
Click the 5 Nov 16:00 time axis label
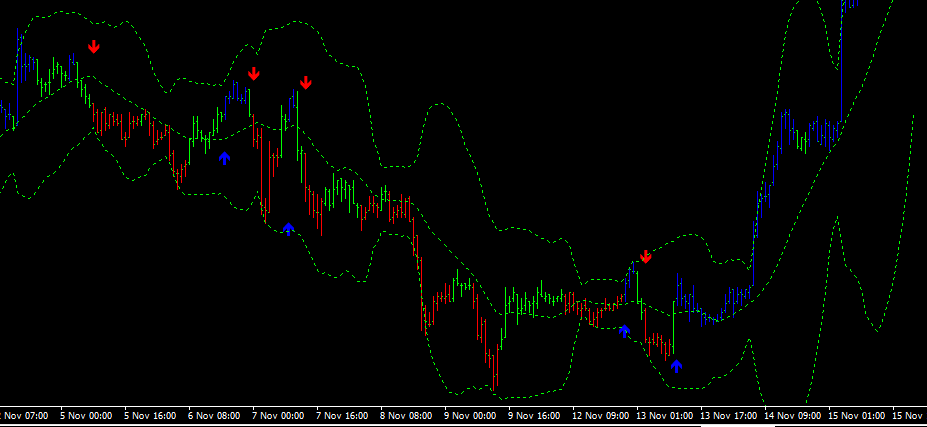click(152, 414)
